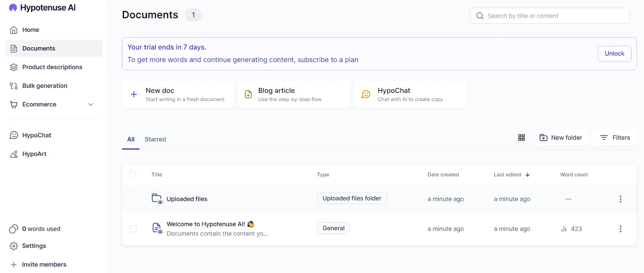644x273 pixels.
Task: Click 'Documents contain the content yo...' preview
Action: tap(217, 234)
